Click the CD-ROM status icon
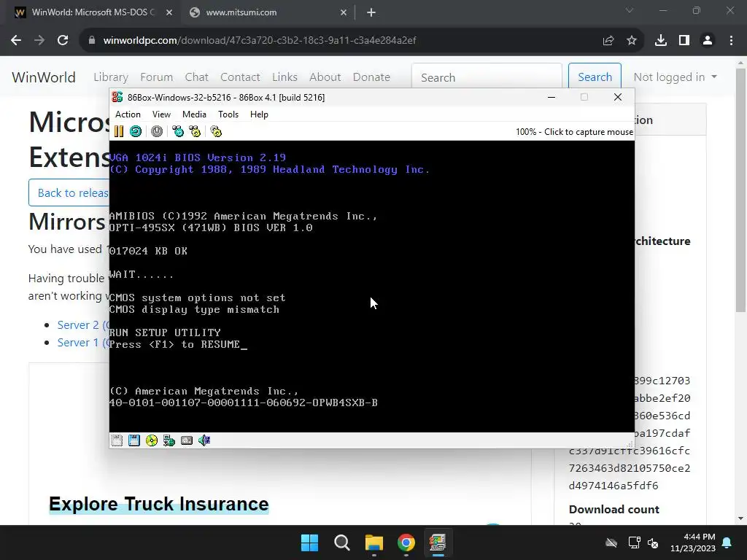The height and width of the screenshot is (560, 747). [x=152, y=440]
